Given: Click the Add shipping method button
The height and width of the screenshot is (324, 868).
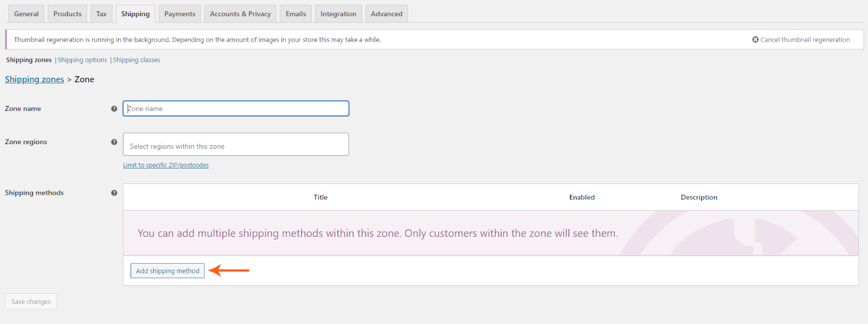Looking at the screenshot, I should tap(168, 271).
